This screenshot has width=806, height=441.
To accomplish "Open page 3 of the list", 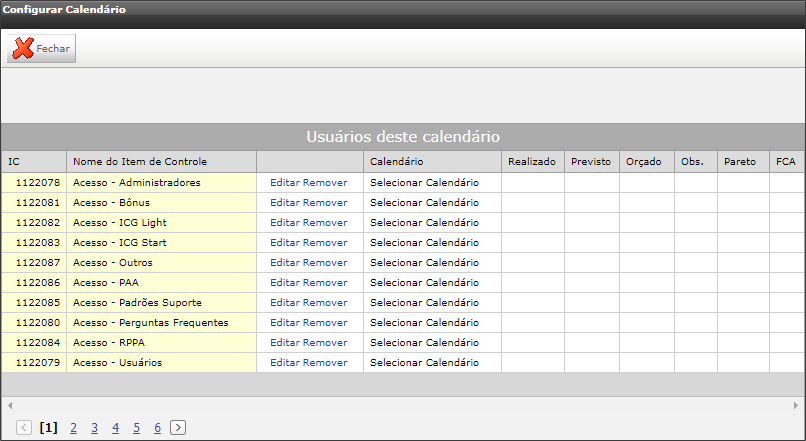I will 95,428.
